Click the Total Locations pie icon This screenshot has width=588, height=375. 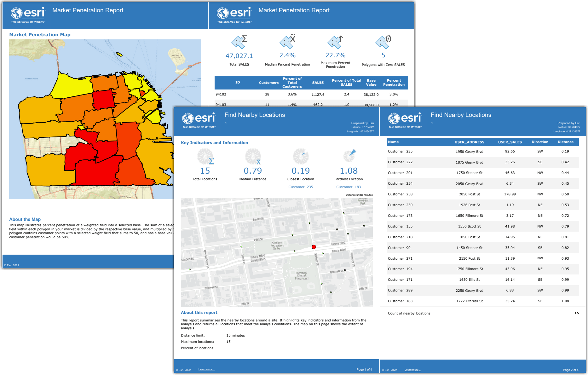[205, 156]
